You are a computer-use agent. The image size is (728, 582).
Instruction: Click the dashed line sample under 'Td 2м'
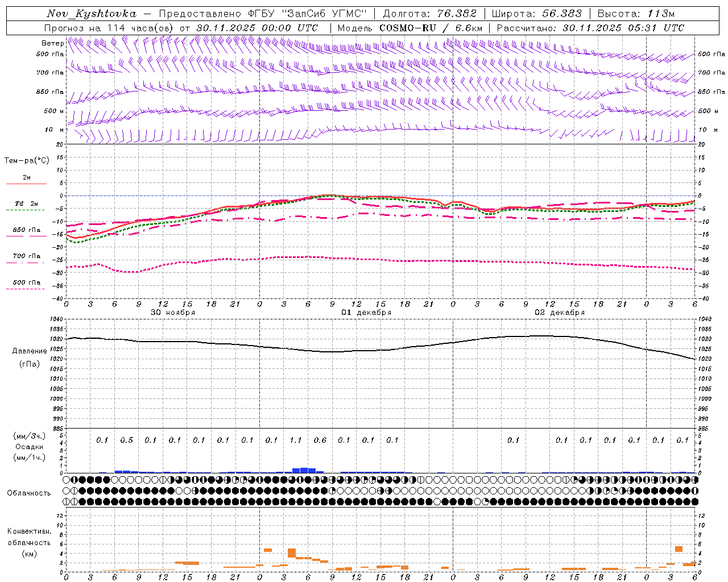(x=26, y=210)
